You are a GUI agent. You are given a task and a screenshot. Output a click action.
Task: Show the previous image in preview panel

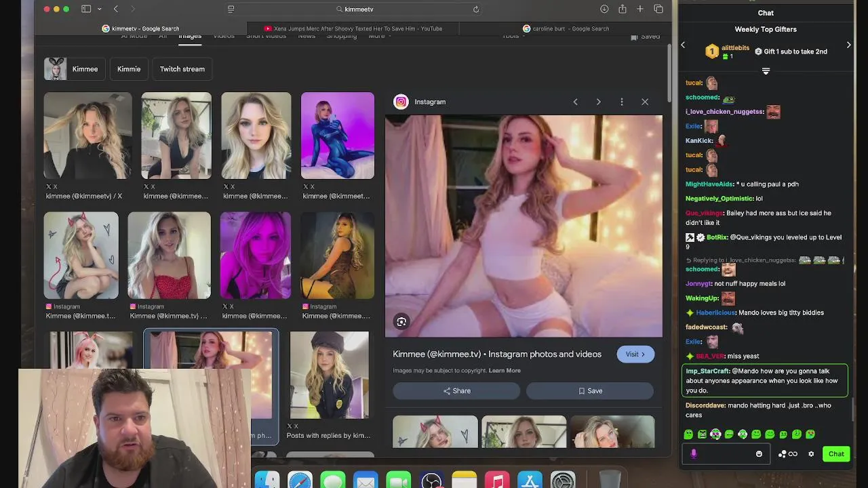click(575, 102)
